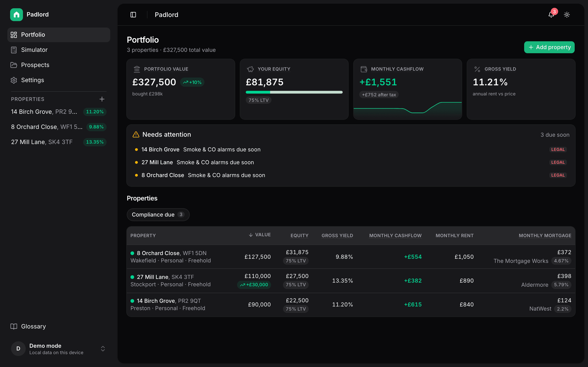588x367 pixels.
Task: Click the Settings gear icon
Action: (14, 80)
